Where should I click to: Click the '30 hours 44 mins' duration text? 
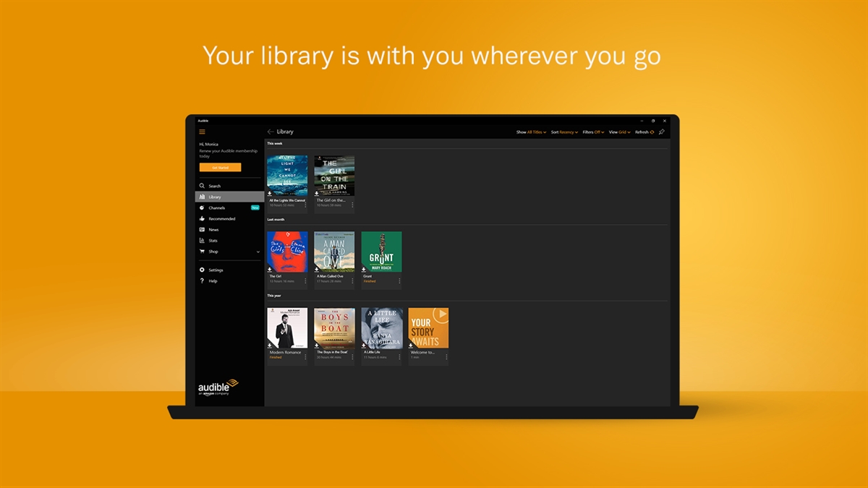point(329,357)
